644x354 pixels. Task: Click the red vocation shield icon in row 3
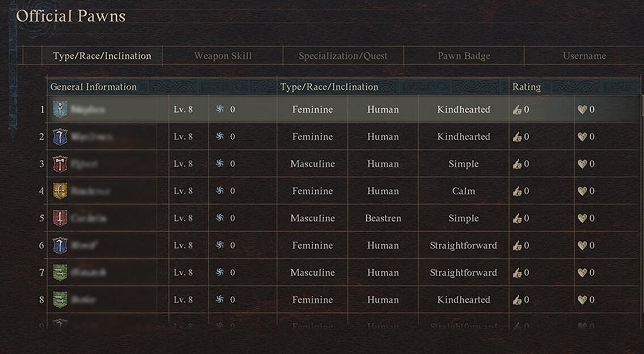pos(60,164)
